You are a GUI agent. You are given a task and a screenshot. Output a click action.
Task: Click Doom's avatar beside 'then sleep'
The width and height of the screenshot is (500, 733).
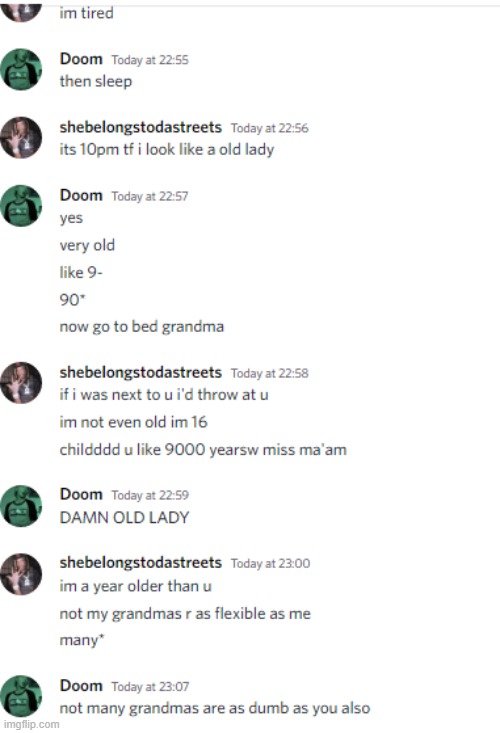[x=21, y=69]
